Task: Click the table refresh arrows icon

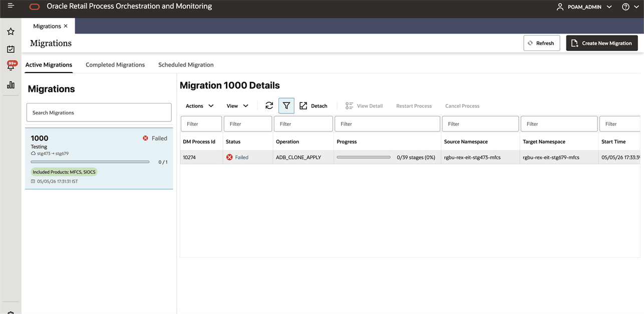Action: [269, 105]
